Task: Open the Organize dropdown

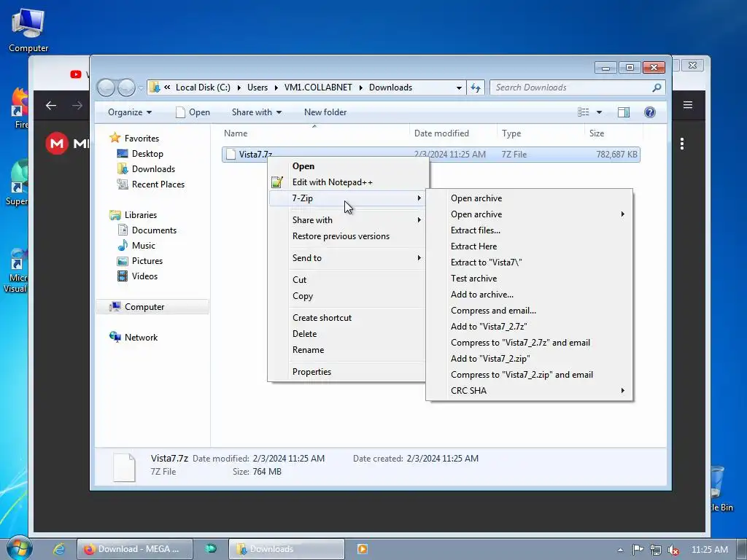Action: coord(130,112)
